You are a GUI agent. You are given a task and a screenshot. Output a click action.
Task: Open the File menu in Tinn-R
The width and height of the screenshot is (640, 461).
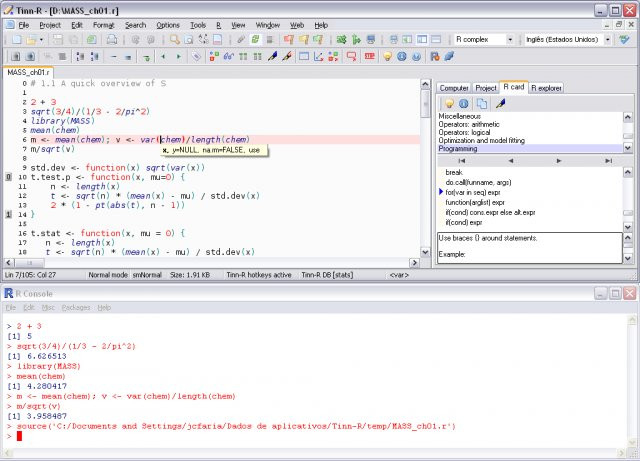[x=24, y=25]
